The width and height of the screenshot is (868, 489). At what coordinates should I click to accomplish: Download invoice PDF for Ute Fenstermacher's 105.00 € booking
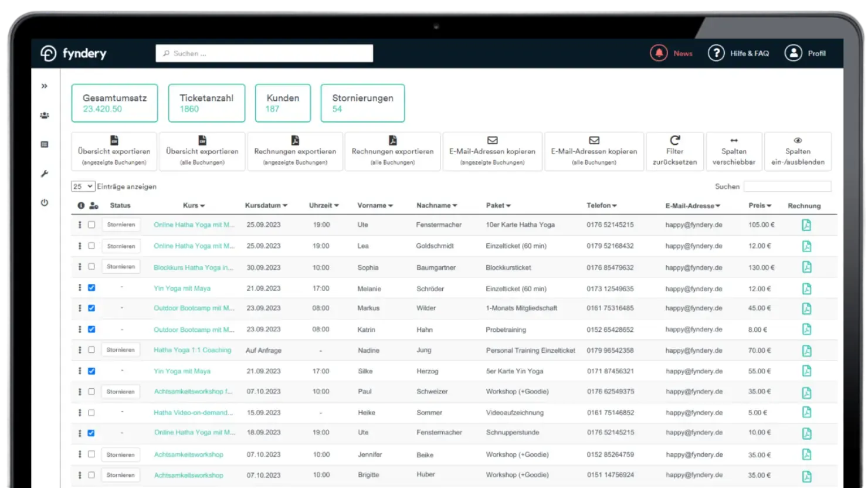[x=806, y=225]
